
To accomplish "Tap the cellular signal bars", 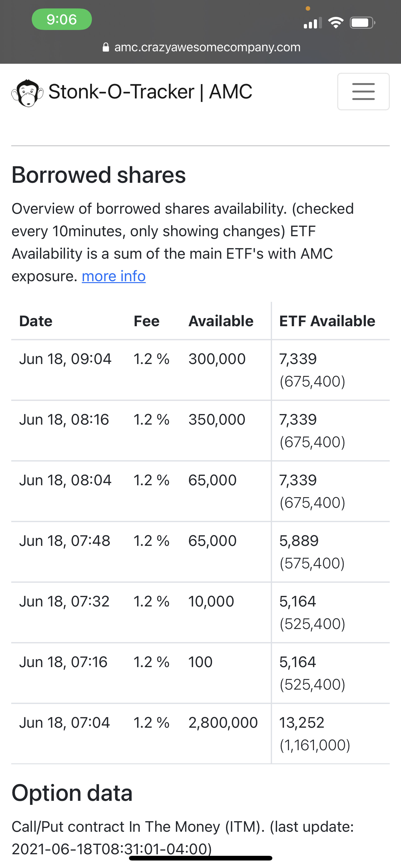I will coord(312,23).
